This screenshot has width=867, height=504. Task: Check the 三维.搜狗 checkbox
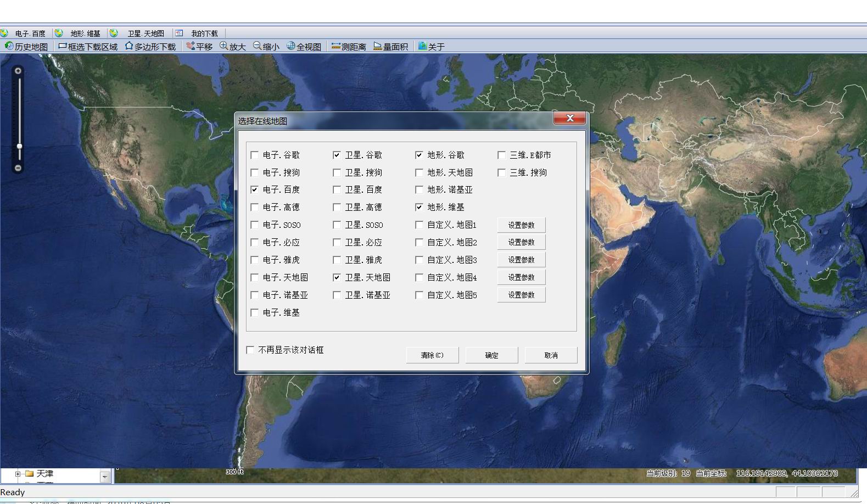(x=501, y=172)
